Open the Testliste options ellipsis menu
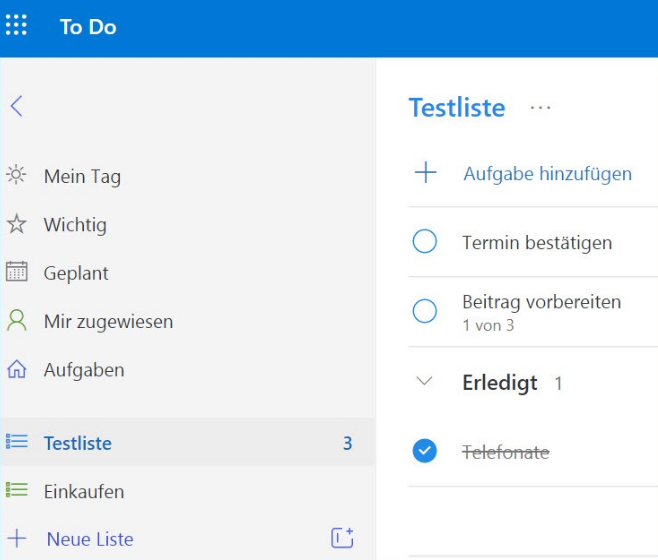Image resolution: width=658 pixels, height=560 pixels. click(540, 108)
